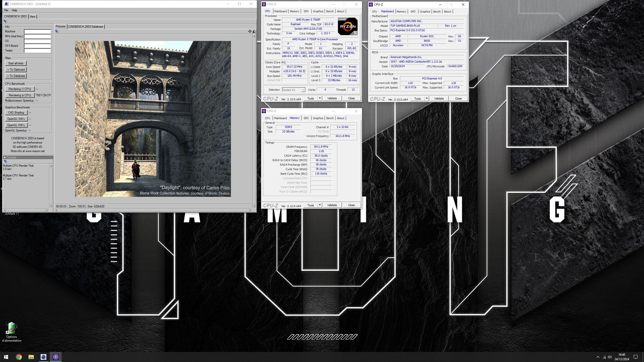Open the volume tray icon
This screenshot has height=362, width=644.
point(610,357)
